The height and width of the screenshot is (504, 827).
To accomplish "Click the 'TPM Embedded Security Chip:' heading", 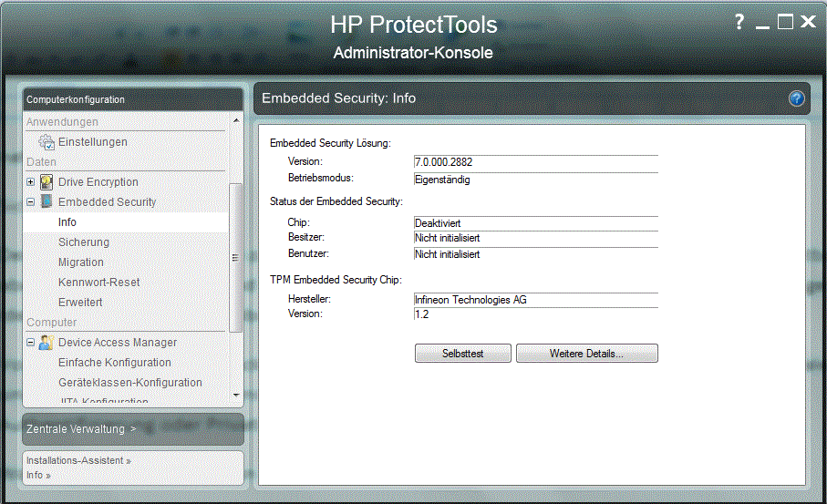I will [336, 280].
